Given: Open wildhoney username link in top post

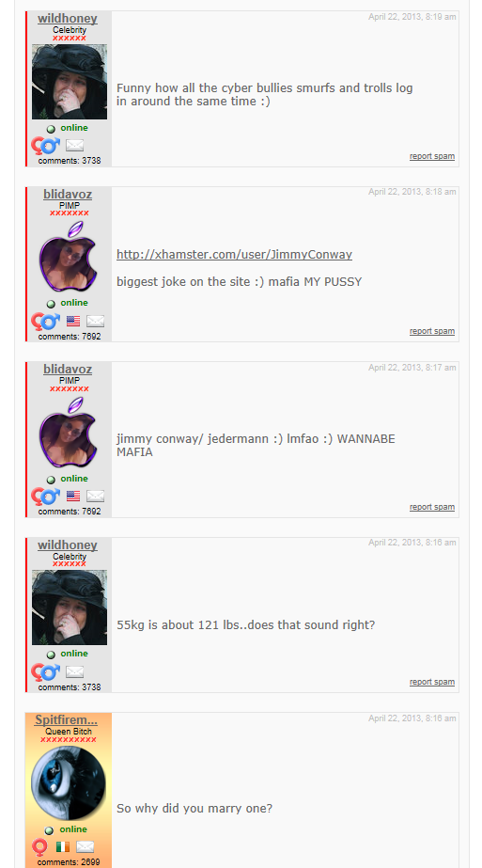Looking at the screenshot, I should tap(68, 19).
